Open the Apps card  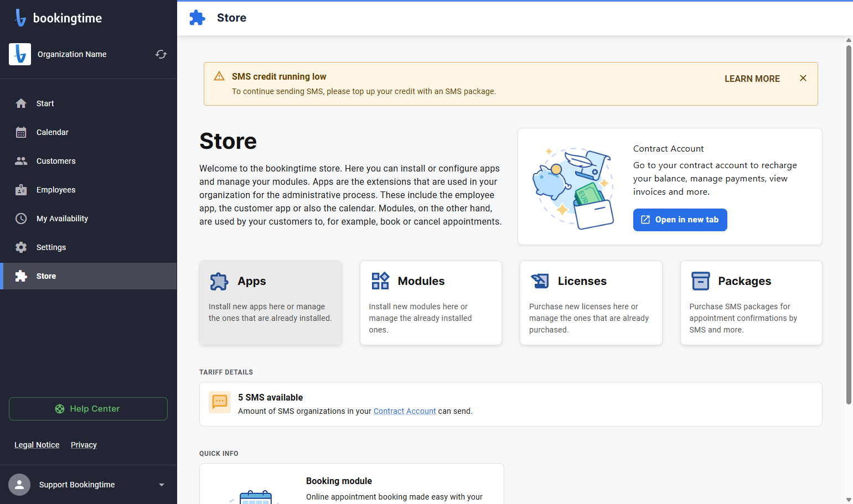[x=271, y=303]
